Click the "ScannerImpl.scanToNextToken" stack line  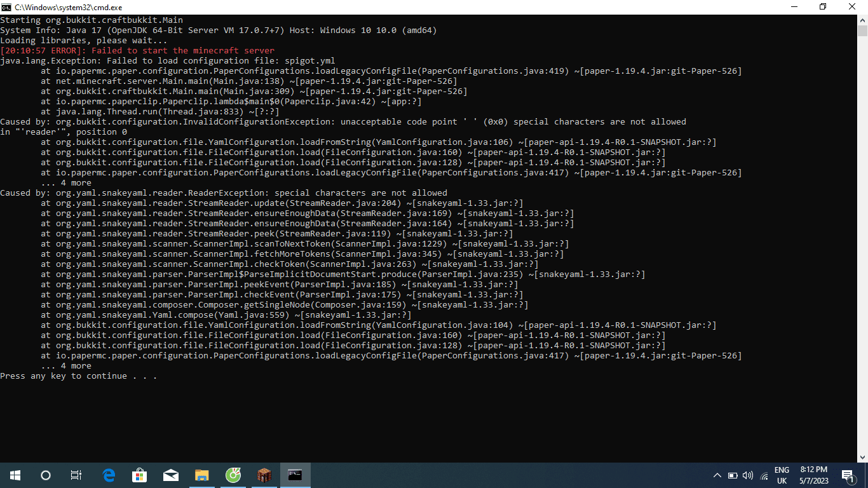[x=305, y=244]
